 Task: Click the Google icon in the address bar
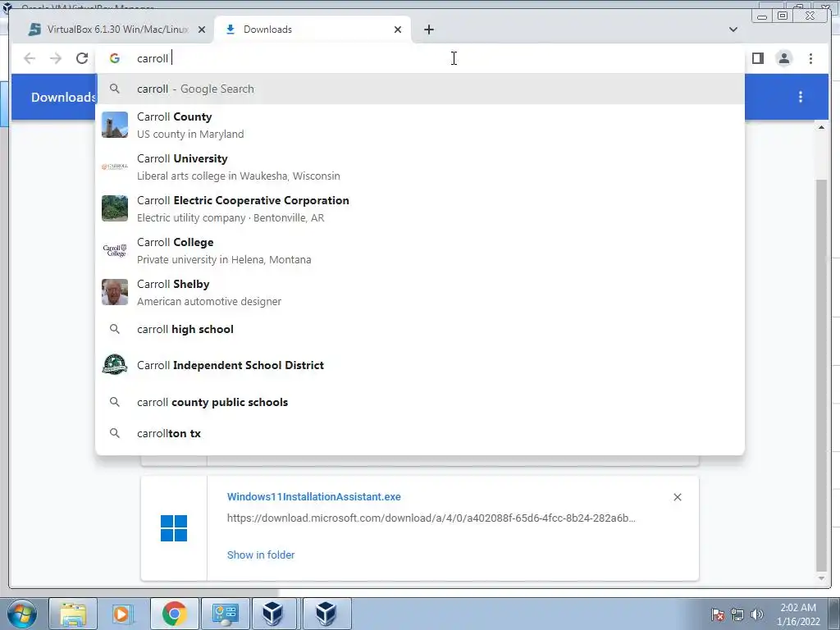pyautogui.click(x=115, y=58)
